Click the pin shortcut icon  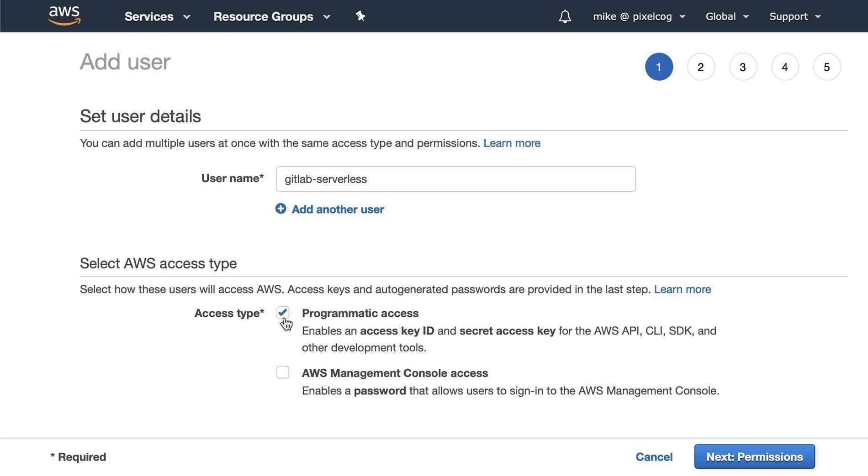(360, 16)
